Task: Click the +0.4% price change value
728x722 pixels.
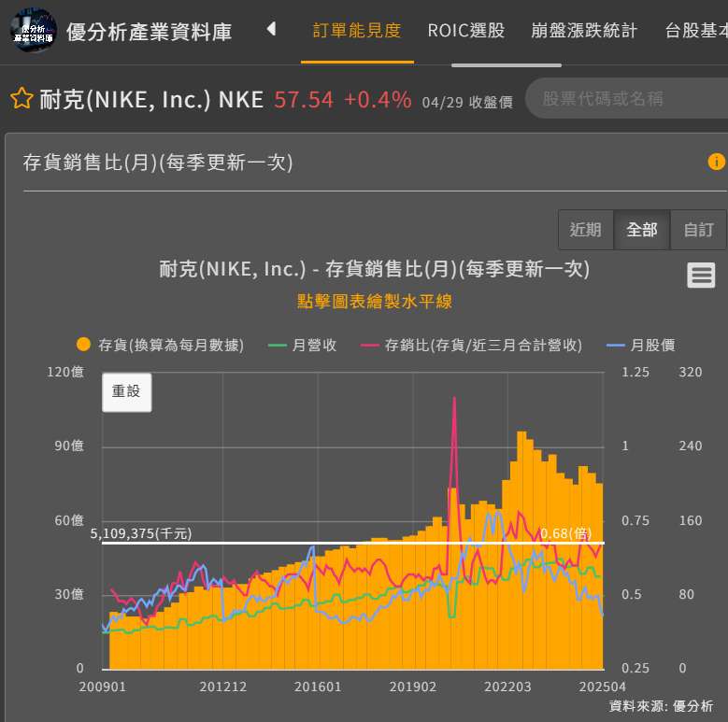Action: (x=378, y=99)
